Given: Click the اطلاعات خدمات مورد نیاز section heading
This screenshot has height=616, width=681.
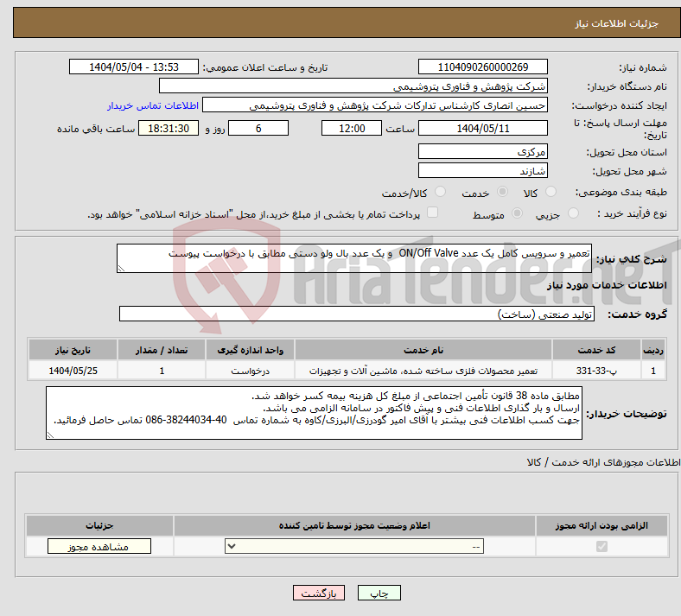Looking at the screenshot, I should tap(607, 285).
